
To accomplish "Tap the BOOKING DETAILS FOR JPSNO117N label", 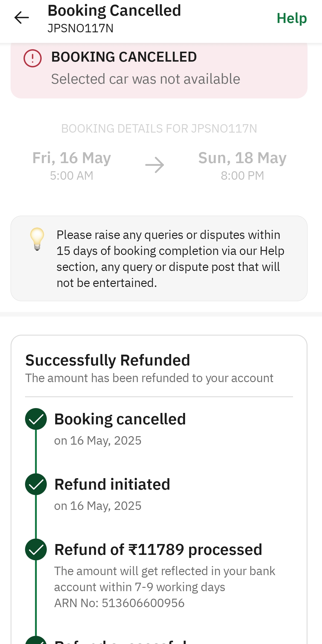I will coord(159,129).
